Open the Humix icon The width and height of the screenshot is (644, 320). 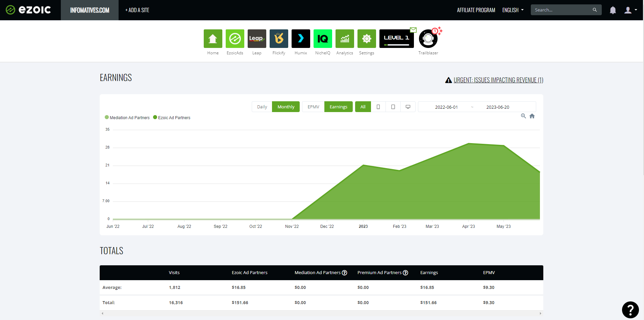[301, 38]
